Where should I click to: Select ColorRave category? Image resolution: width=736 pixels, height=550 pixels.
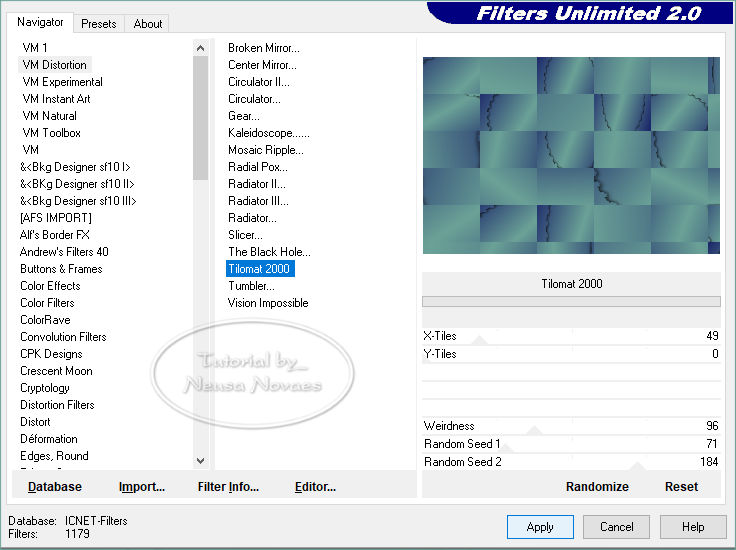[45, 320]
